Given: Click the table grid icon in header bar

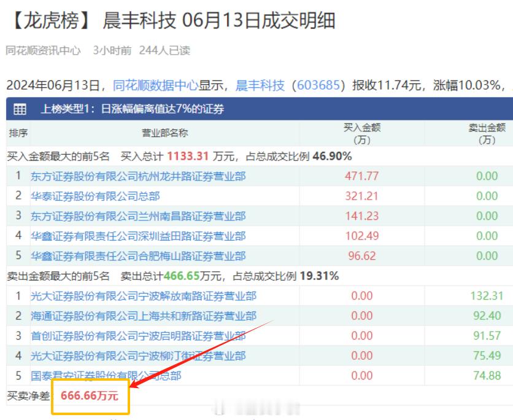Looking at the screenshot, I should pos(20,109).
